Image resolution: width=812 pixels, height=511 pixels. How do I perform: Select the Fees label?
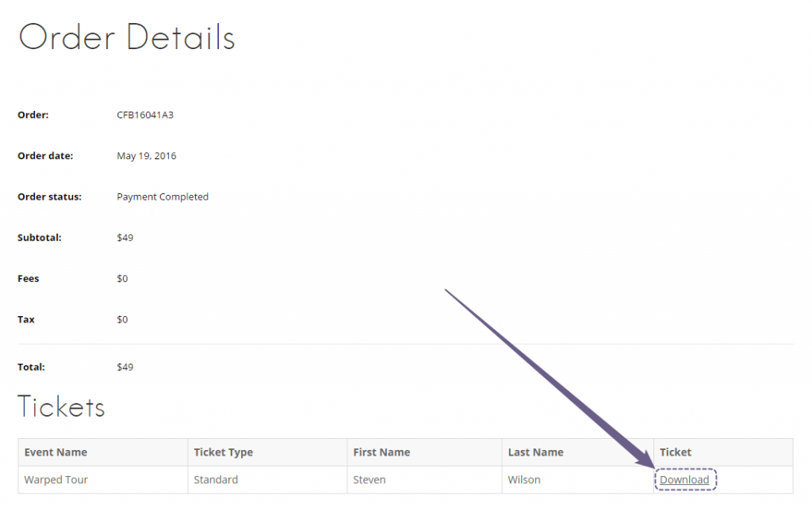[28, 278]
